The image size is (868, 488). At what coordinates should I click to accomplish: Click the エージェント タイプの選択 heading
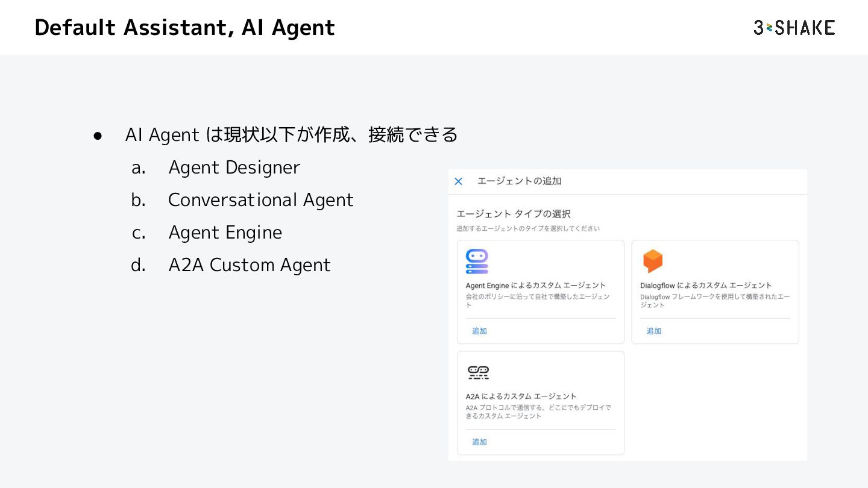(x=513, y=214)
